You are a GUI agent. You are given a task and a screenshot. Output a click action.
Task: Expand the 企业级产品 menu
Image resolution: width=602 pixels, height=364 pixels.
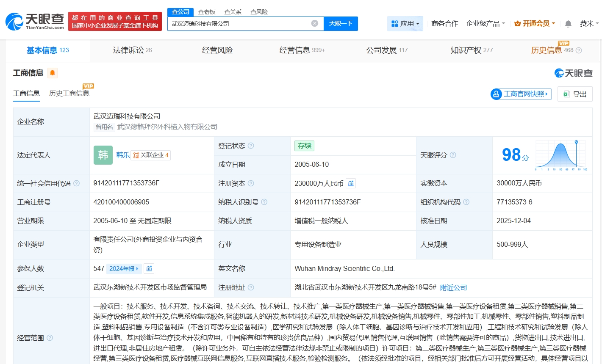coord(485,24)
